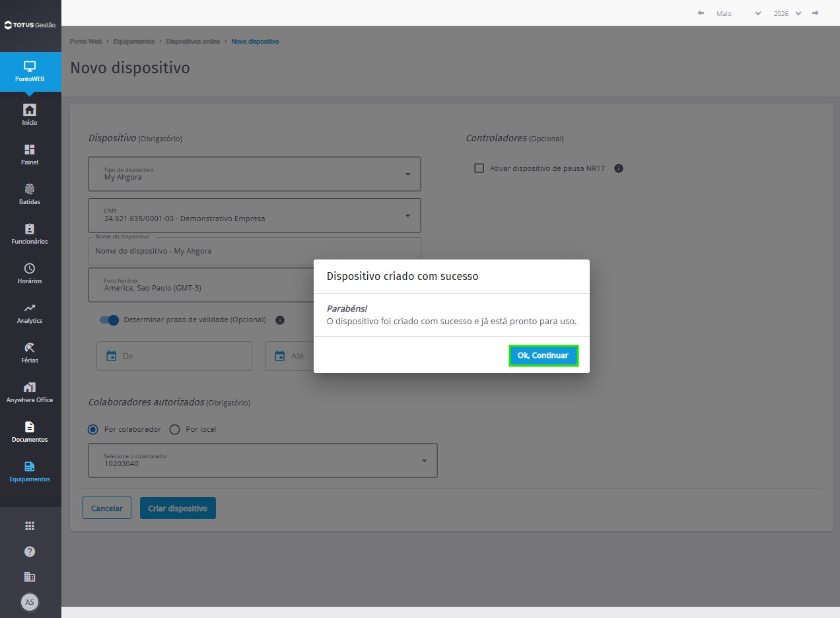Click the Equipamentos breadcrumb
840x618 pixels.
(x=134, y=42)
